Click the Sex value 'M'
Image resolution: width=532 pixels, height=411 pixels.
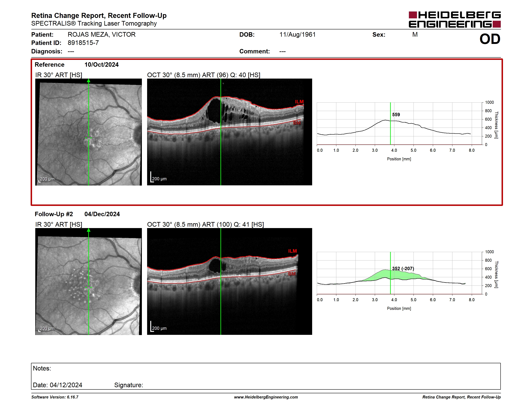(415, 35)
